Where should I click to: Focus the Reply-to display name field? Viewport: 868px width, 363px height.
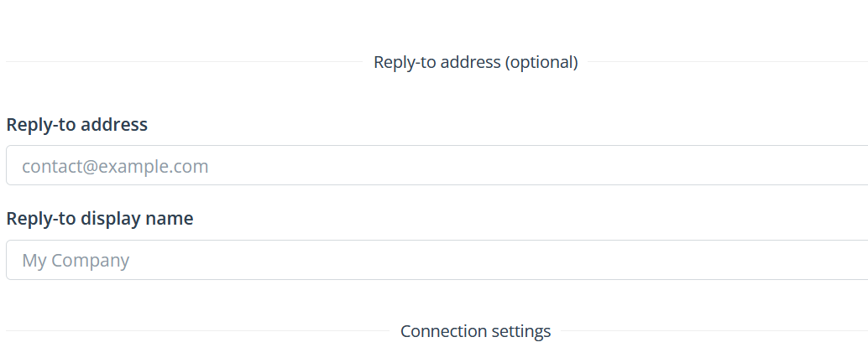(437, 260)
